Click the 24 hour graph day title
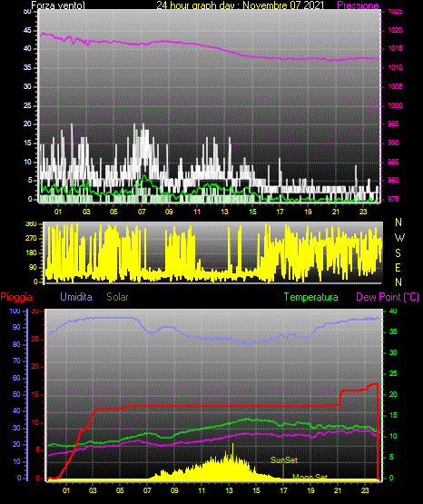The image size is (423, 504). (x=240, y=5)
